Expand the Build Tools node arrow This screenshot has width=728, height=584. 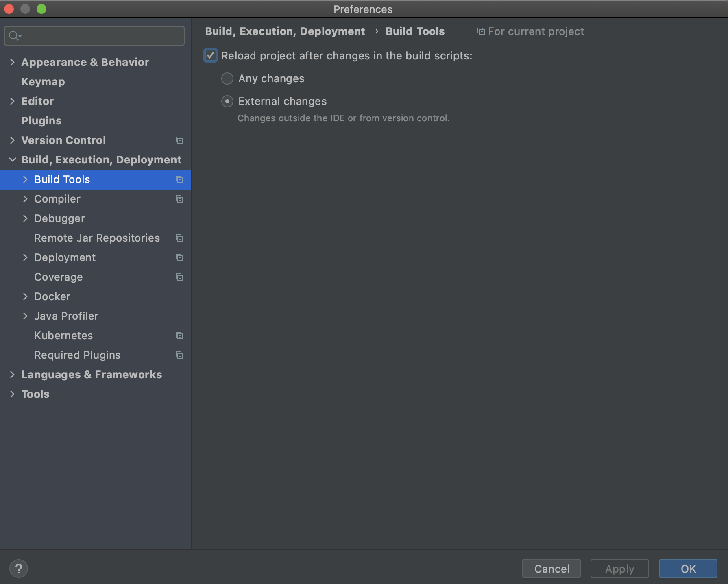pos(25,179)
